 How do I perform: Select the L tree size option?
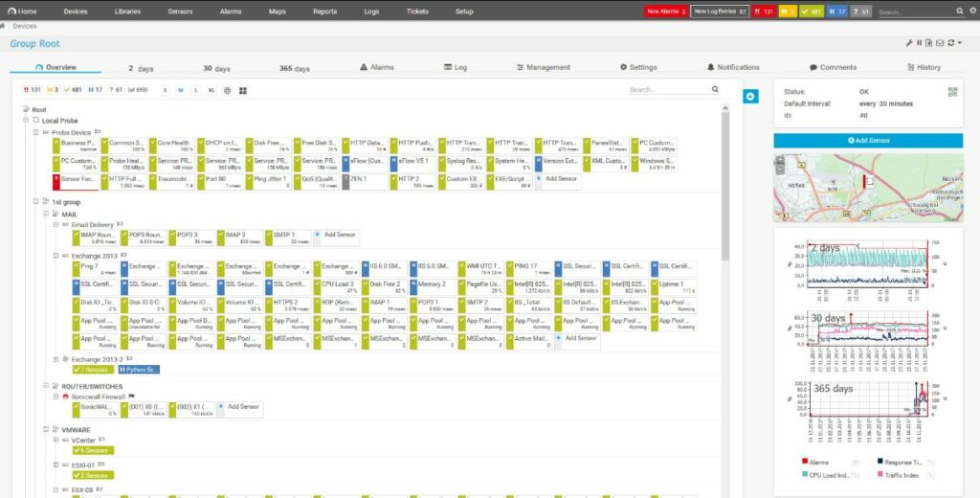pyautogui.click(x=195, y=91)
